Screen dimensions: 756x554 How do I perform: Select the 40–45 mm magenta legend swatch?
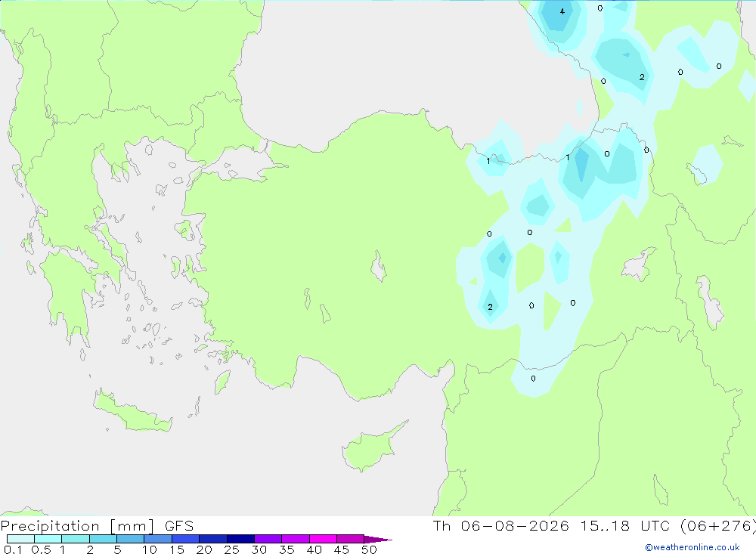[323, 539]
